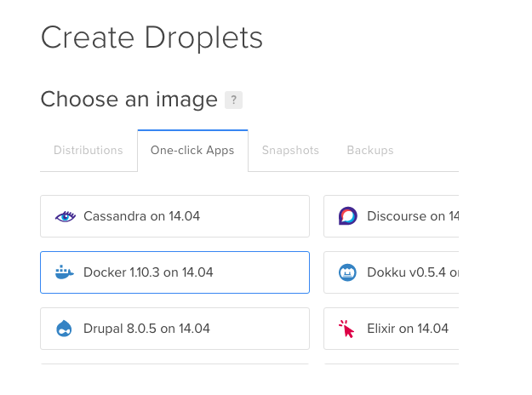This screenshot has height=395, width=532.
Task: Click the Drupal droplet logo icon
Action: tap(66, 329)
